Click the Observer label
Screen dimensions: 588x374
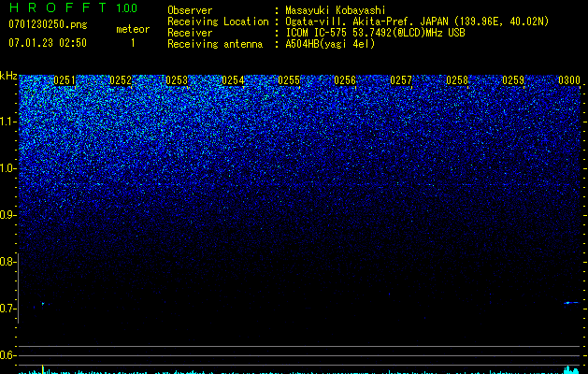coord(190,10)
